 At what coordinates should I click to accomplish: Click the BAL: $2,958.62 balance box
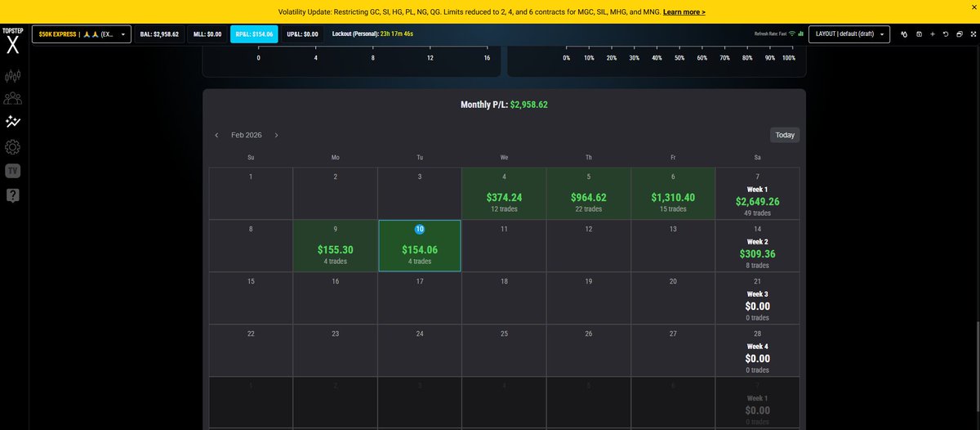click(159, 34)
